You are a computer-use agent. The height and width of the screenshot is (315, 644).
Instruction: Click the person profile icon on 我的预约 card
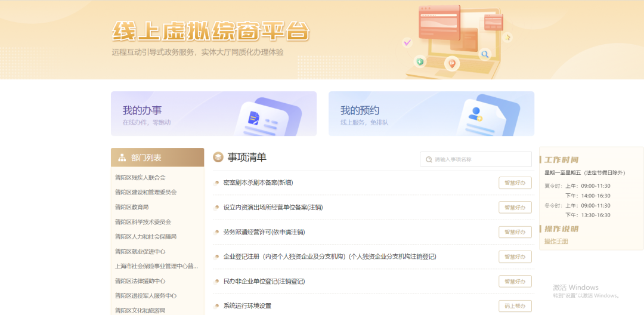pyautogui.click(x=475, y=113)
